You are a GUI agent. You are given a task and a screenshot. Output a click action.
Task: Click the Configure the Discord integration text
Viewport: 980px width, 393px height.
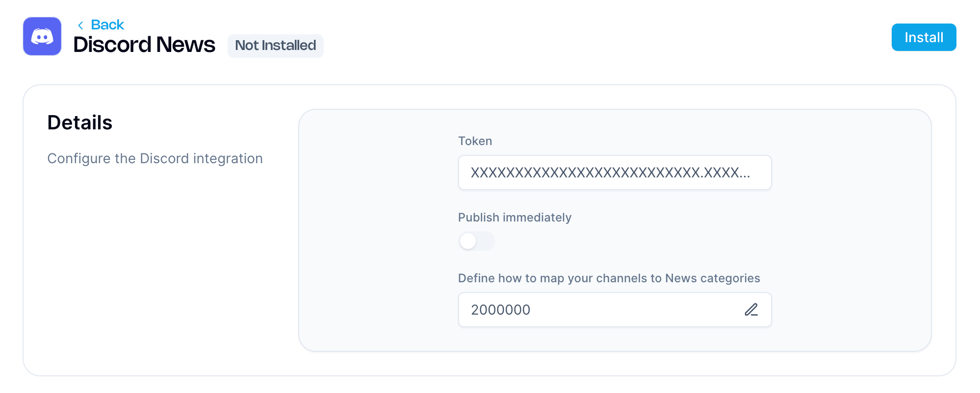click(155, 159)
